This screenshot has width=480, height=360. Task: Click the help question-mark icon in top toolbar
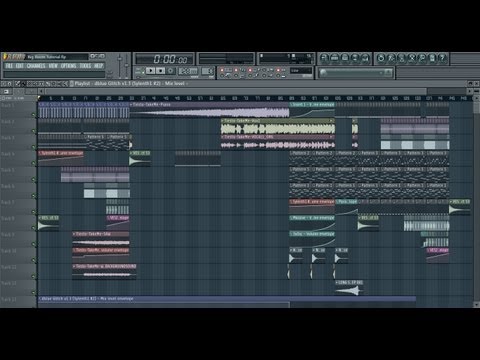tap(442, 58)
